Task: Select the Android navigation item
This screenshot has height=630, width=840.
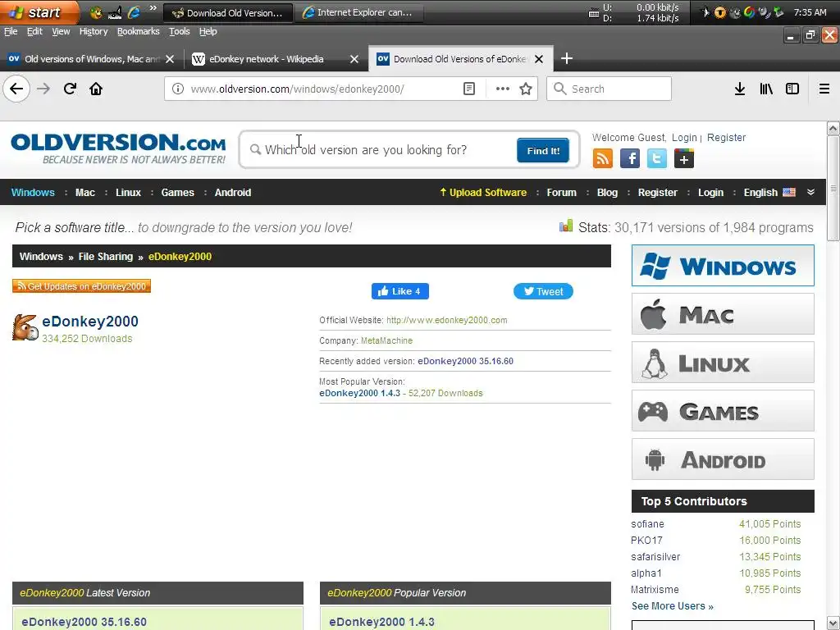Action: pos(232,192)
